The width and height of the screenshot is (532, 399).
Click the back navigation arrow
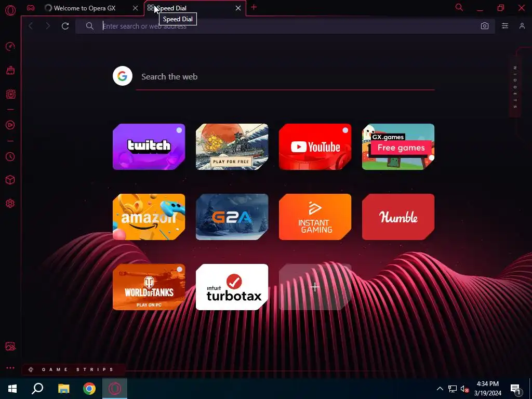point(31,26)
